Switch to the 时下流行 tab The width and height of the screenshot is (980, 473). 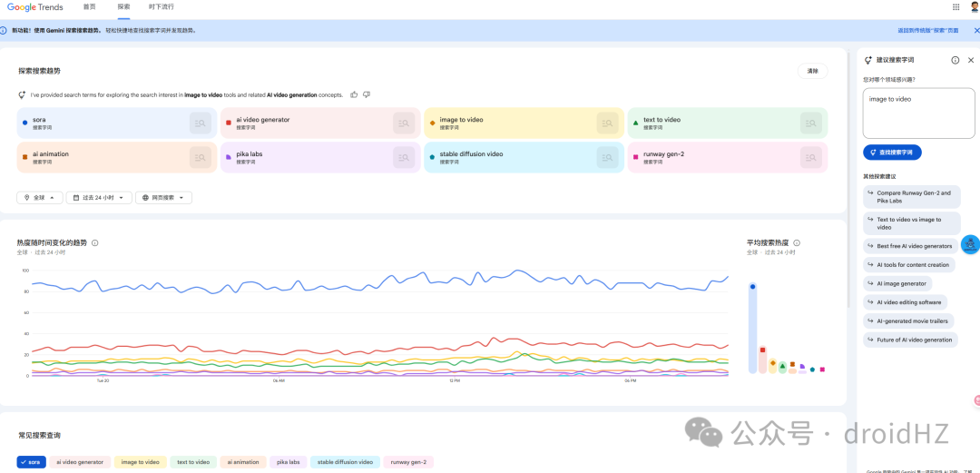tap(162, 6)
